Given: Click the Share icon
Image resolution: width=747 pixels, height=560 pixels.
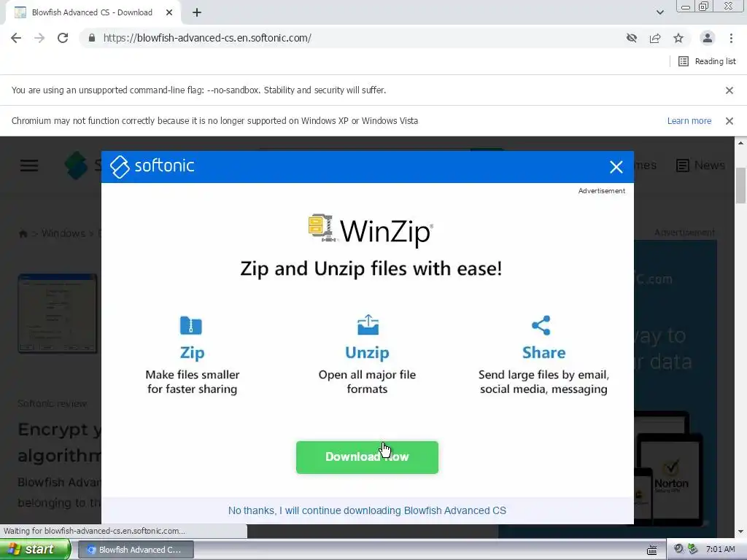Looking at the screenshot, I should pos(541,326).
